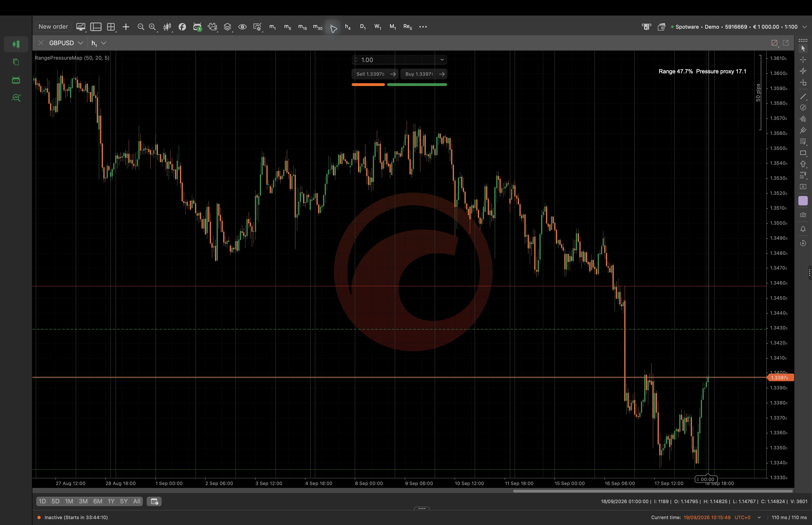Open the candlestick chart type selector
Image resolution: width=812 pixels, height=525 pixels.
point(167,27)
